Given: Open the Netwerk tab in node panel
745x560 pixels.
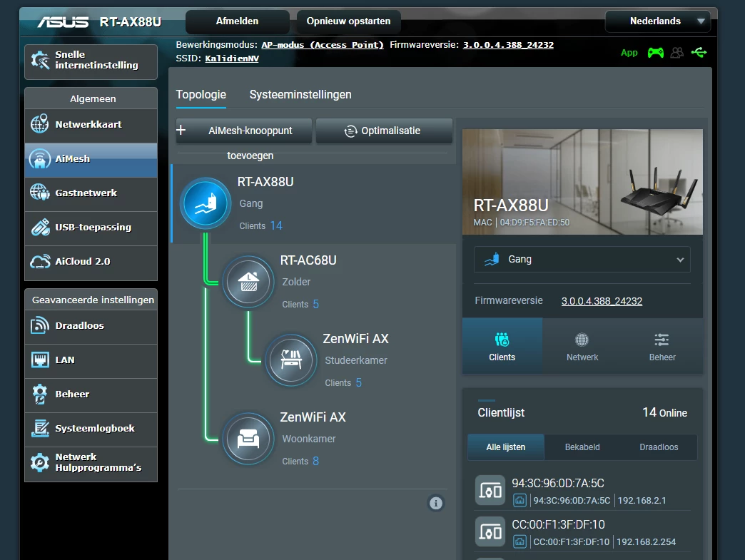Looking at the screenshot, I should point(582,346).
